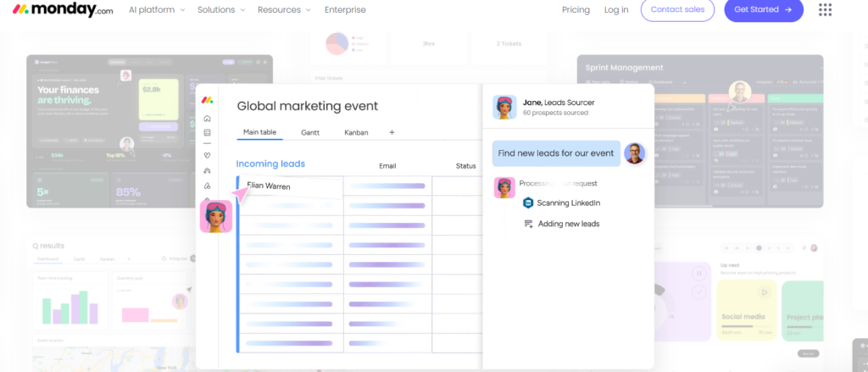Click the Jane, Leads Sourcer title

[559, 103]
